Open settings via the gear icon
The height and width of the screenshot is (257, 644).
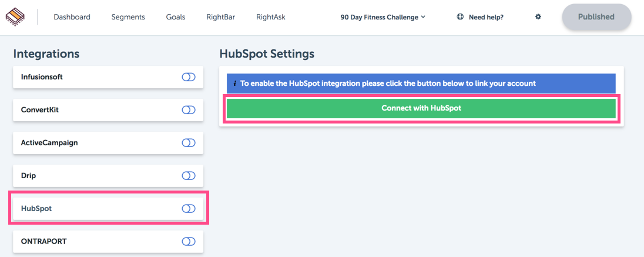tap(538, 17)
